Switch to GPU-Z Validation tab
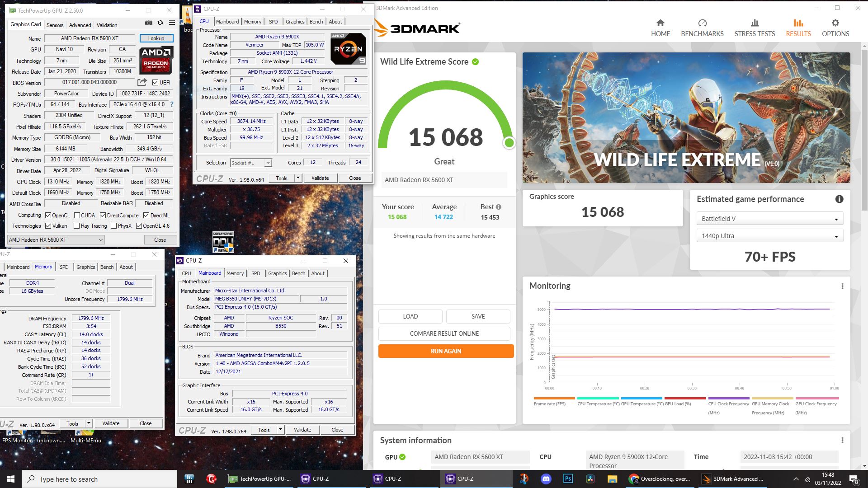 point(107,25)
